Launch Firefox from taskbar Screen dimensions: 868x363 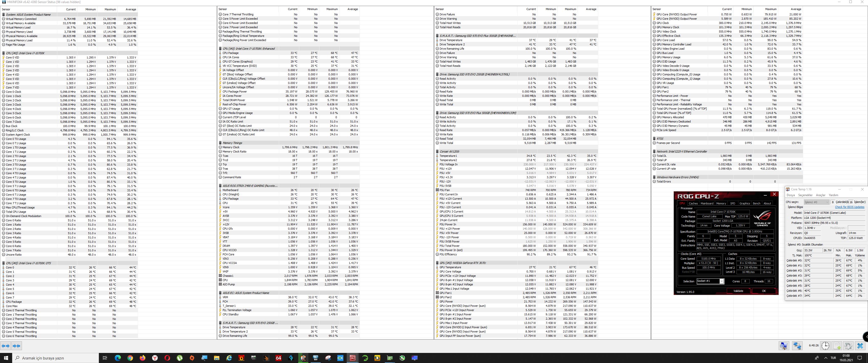143,358
